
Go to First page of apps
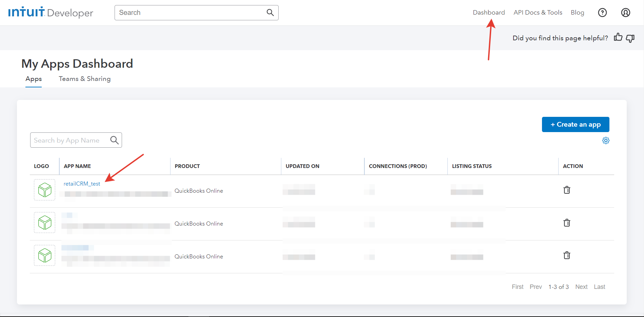point(518,287)
